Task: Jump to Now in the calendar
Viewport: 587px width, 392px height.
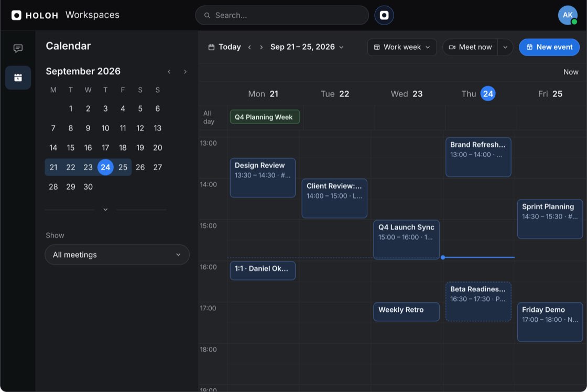Action: [x=571, y=72]
